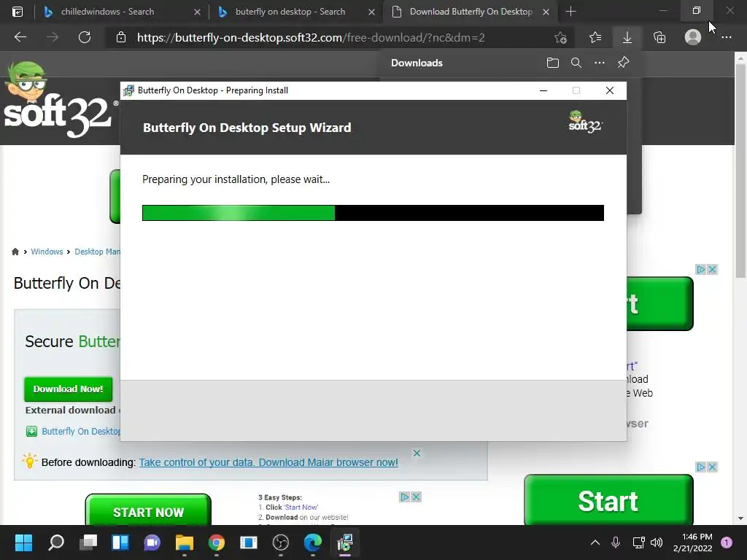Open a new browser tab
Screen dimensions: 747x560
click(x=570, y=12)
